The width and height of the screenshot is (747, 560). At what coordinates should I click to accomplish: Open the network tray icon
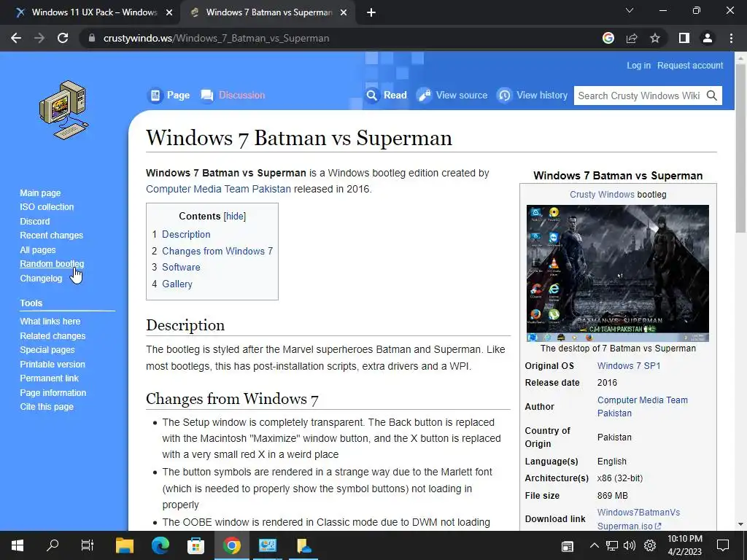pyautogui.click(x=612, y=545)
